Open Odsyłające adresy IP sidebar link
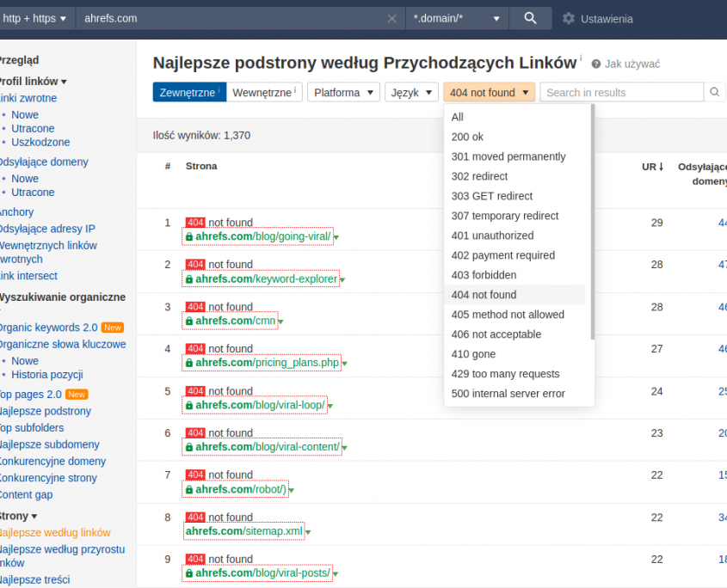The height and width of the screenshot is (588, 727). click(x=46, y=229)
